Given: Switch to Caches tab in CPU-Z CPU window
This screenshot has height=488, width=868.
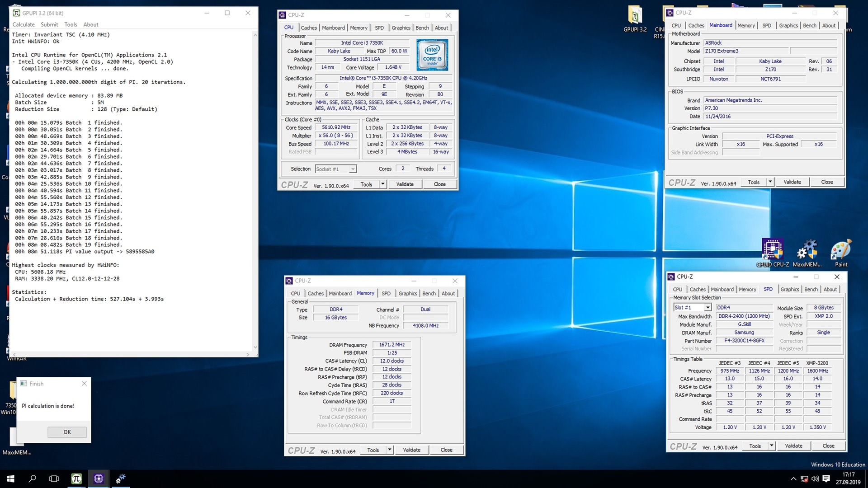Looking at the screenshot, I should [309, 28].
